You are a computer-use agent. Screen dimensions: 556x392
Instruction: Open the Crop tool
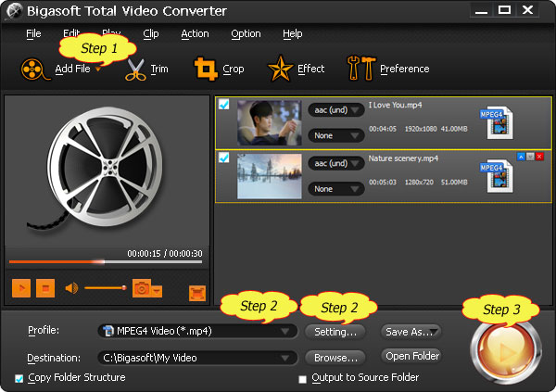tap(206, 69)
